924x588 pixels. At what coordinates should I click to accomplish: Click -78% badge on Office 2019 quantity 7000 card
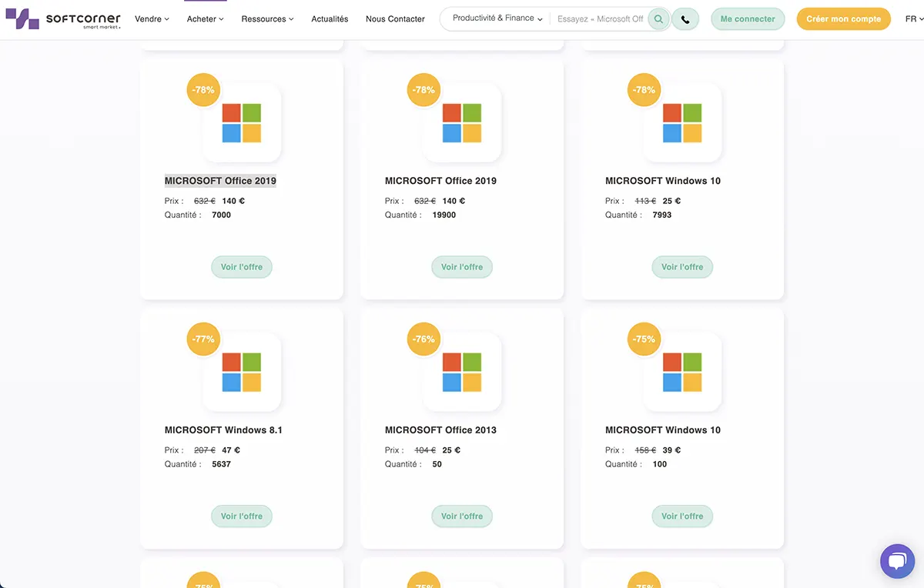click(x=204, y=90)
